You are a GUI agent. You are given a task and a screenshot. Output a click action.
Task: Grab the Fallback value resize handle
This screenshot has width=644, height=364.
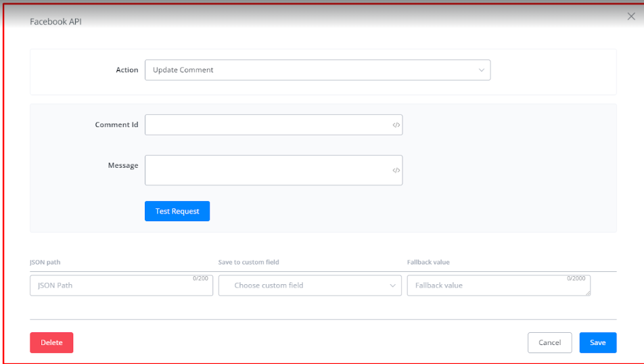tap(588, 293)
